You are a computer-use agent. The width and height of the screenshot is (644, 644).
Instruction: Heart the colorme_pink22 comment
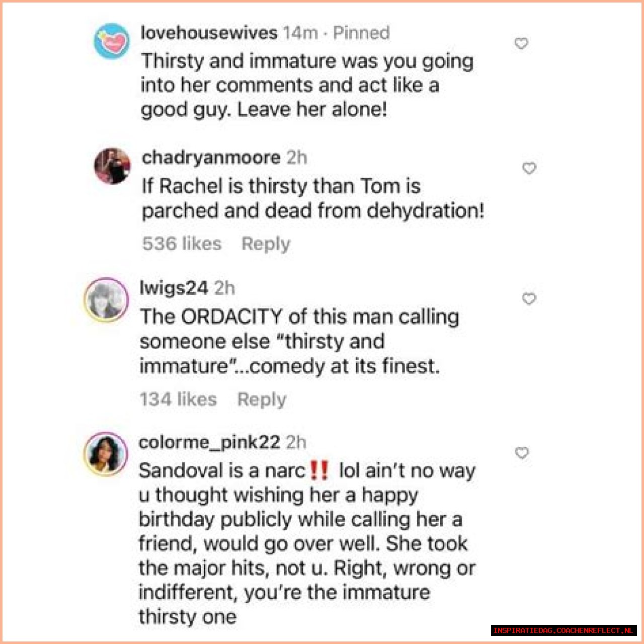click(x=522, y=453)
